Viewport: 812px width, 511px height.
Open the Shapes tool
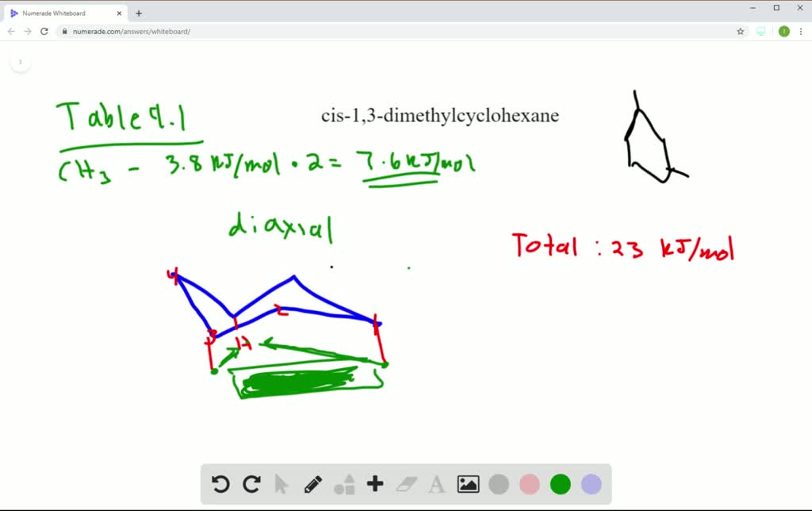coord(343,483)
